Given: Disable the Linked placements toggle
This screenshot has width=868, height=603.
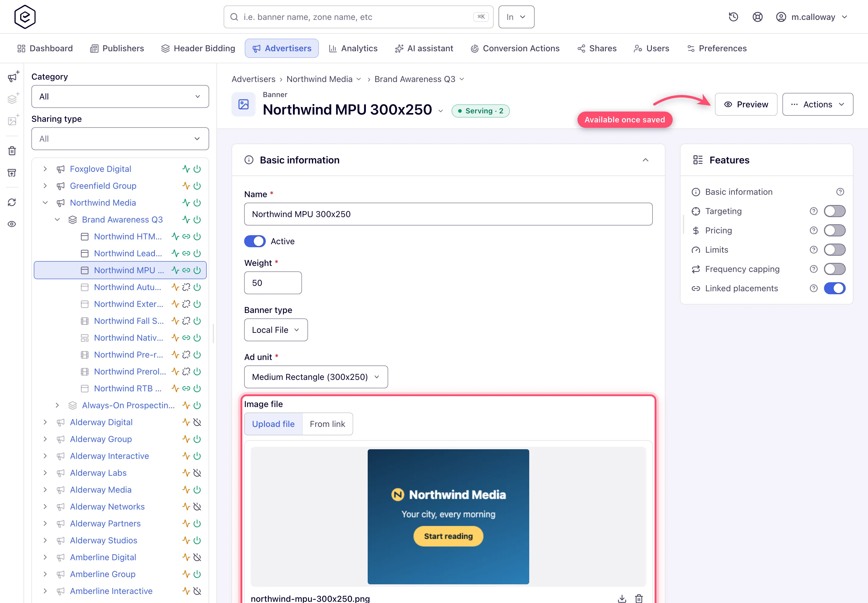Looking at the screenshot, I should [834, 288].
